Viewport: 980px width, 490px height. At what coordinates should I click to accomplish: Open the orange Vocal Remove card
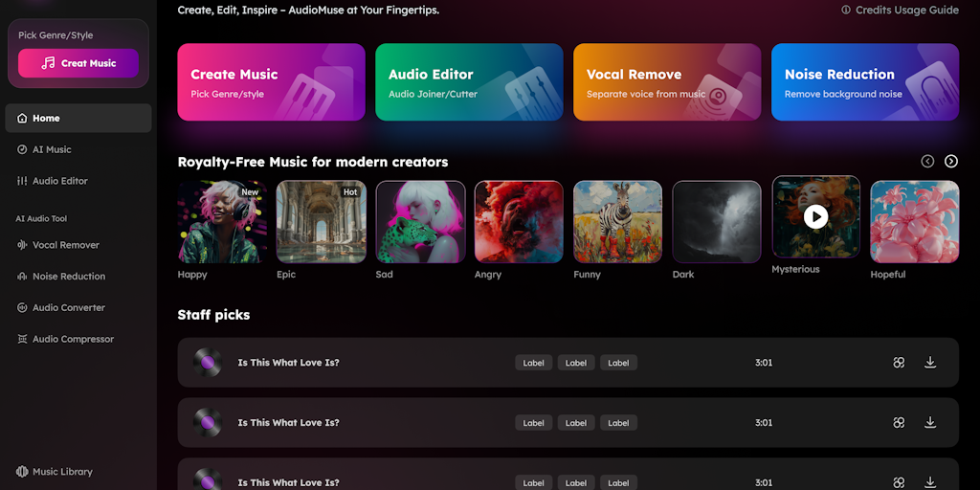pos(667,82)
